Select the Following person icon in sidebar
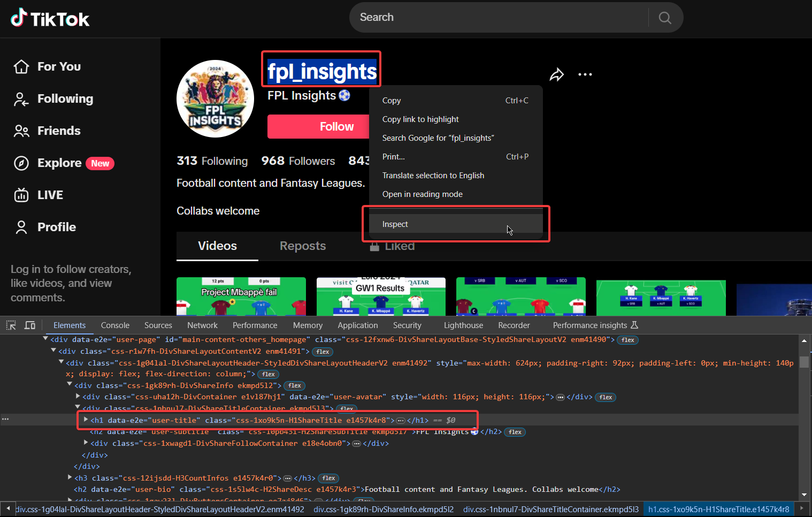This screenshot has height=517, width=812. (x=21, y=99)
